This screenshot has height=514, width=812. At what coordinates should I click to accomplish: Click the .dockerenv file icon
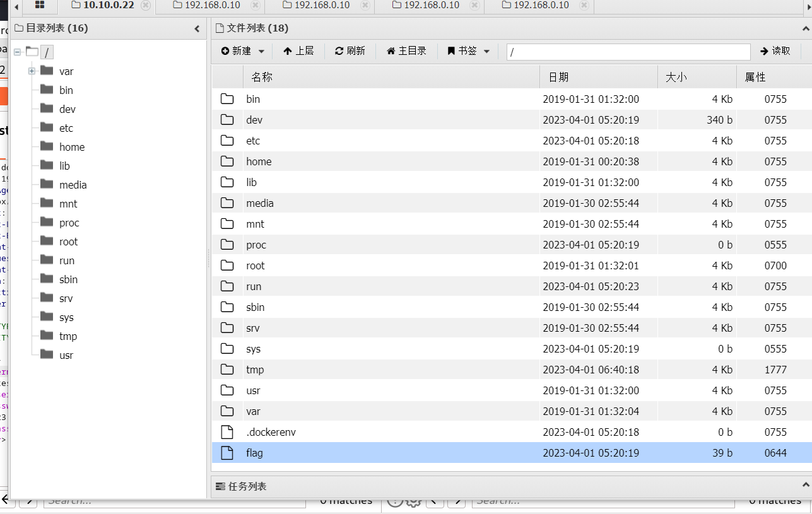pos(227,432)
